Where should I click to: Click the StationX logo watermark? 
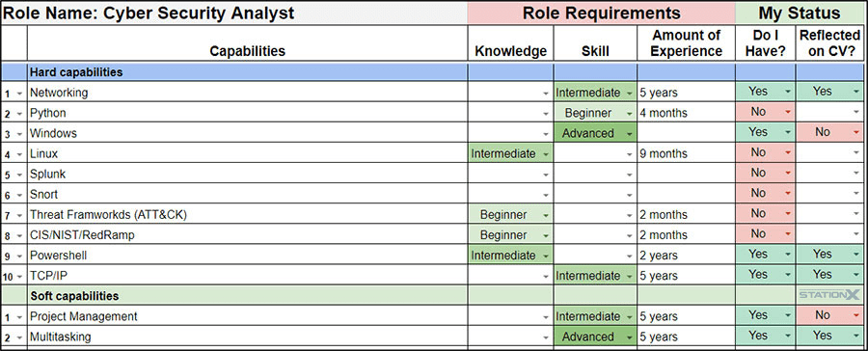[x=829, y=295]
